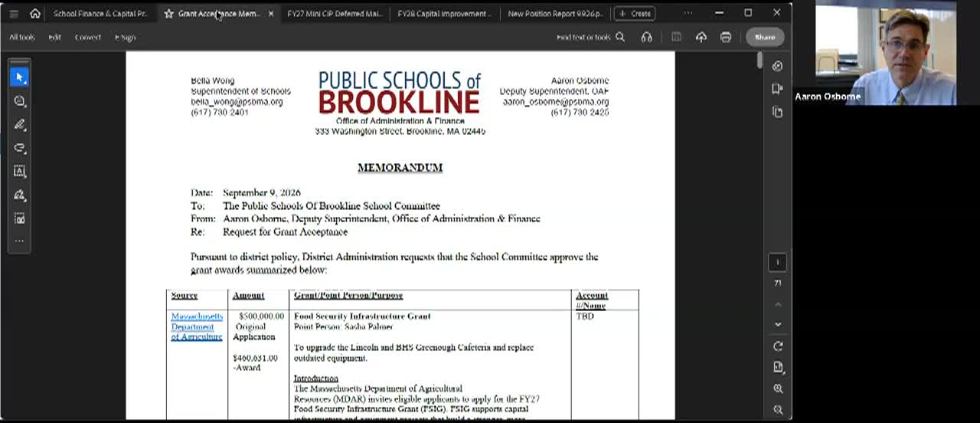Open the Convert menu

[x=87, y=37]
